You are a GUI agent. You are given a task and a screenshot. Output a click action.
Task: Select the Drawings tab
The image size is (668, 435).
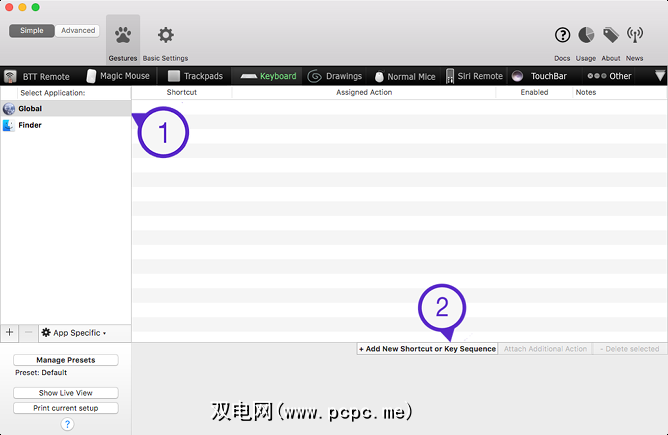(334, 76)
